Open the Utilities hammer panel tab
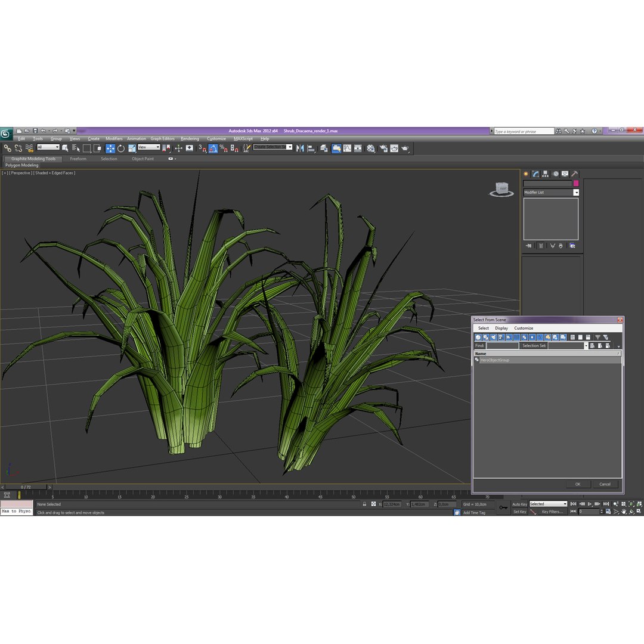644x644 pixels. coord(575,174)
